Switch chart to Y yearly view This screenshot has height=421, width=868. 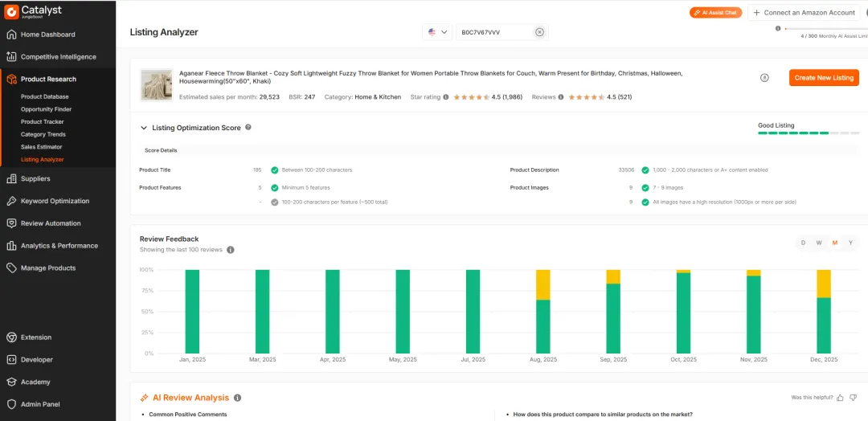[x=850, y=243]
